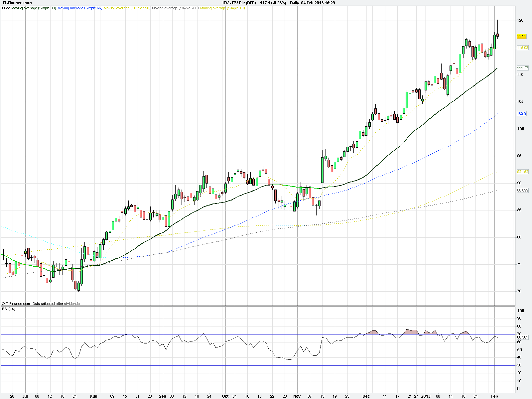Select the 111.27 moving average value tag
This screenshot has width=532, height=399.
(522, 68)
